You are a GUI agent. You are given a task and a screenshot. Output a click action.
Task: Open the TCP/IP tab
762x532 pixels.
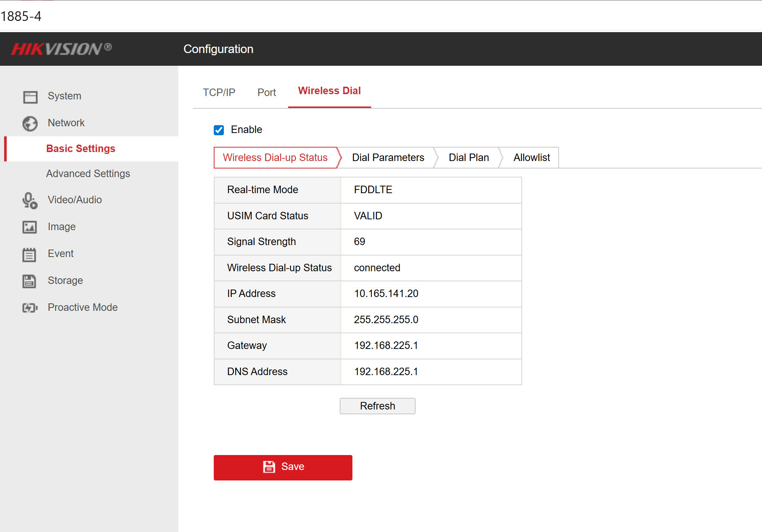point(219,92)
